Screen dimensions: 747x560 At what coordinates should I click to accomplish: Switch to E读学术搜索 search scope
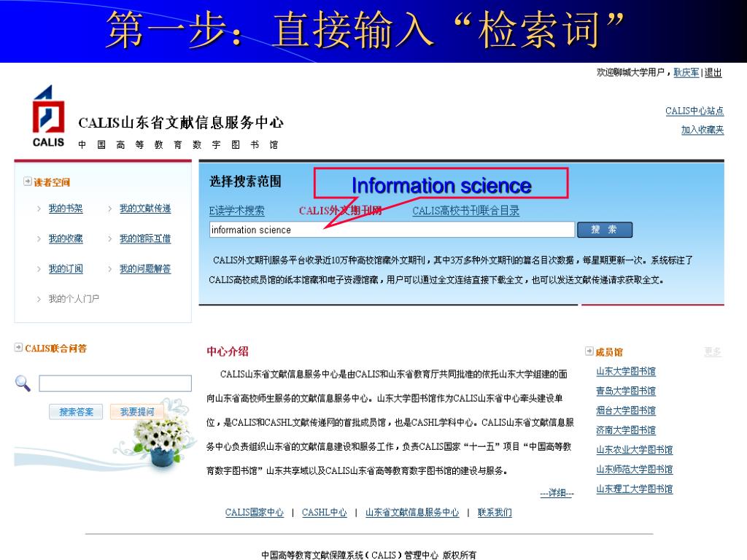[237, 211]
